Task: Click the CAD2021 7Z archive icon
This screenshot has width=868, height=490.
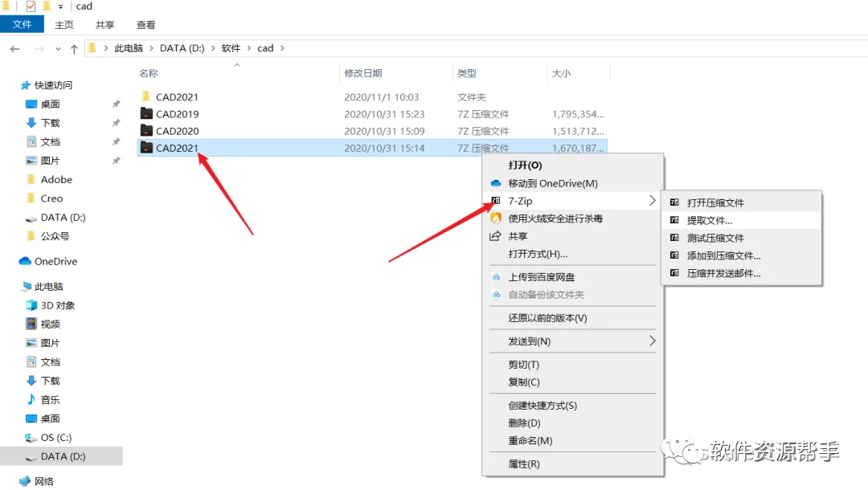Action: (146, 148)
